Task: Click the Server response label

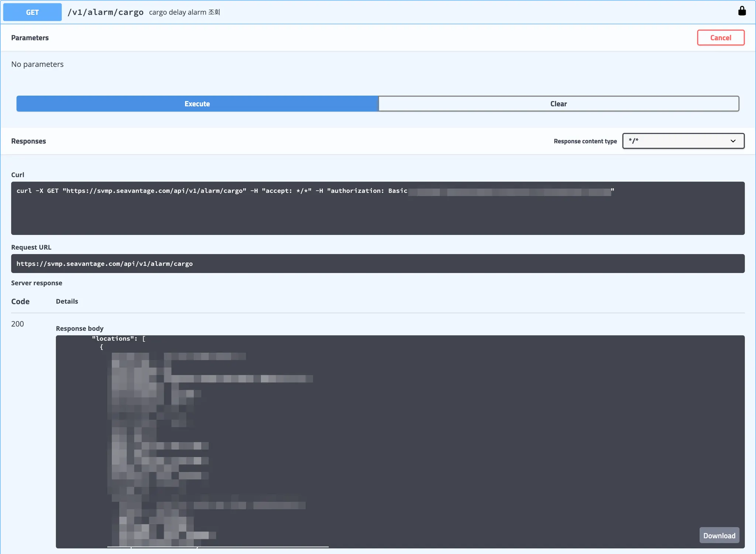Action: 37,283
